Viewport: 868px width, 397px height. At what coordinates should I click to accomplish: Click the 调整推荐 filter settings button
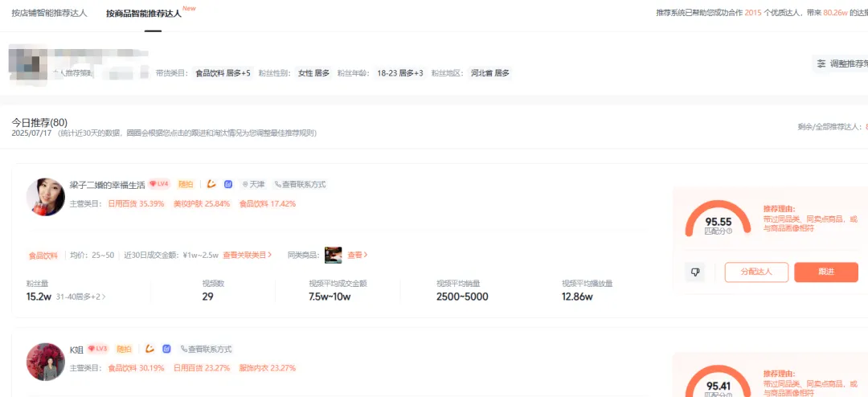(841, 63)
